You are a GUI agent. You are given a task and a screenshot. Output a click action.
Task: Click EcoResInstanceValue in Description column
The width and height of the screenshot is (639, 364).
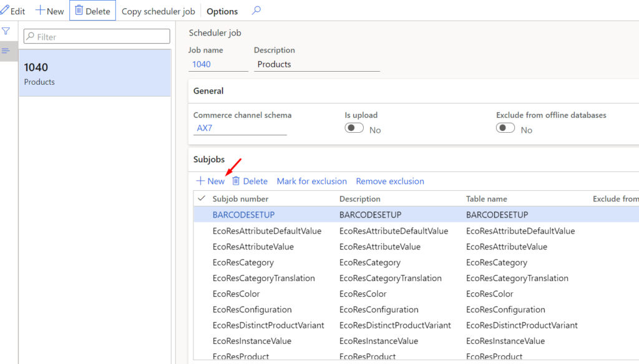[379, 341]
